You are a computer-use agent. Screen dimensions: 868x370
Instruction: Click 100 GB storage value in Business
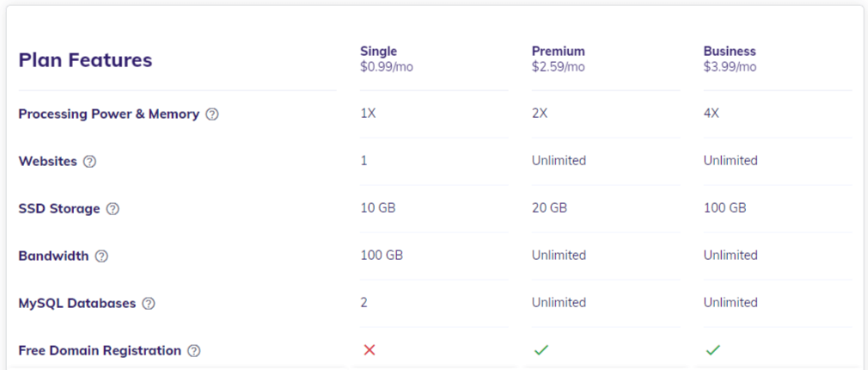(724, 208)
